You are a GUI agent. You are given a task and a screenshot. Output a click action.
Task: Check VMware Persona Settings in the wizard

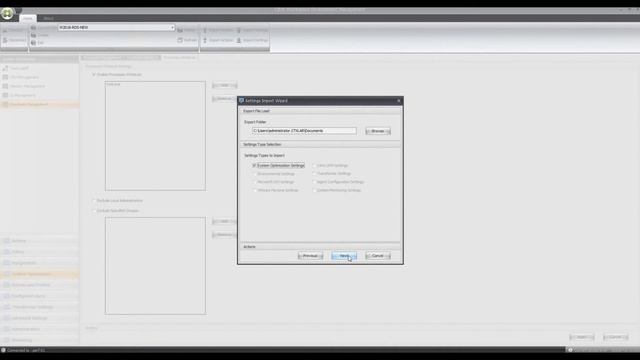pos(254,190)
